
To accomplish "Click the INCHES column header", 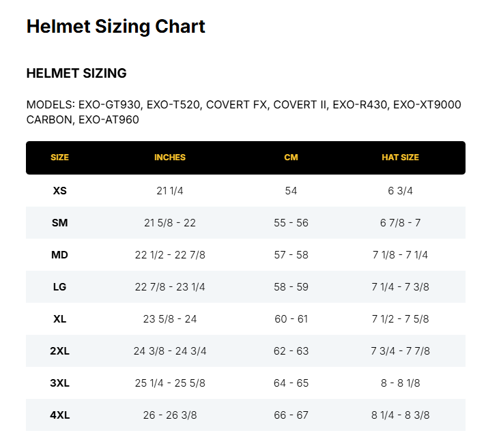I will 170,158.
